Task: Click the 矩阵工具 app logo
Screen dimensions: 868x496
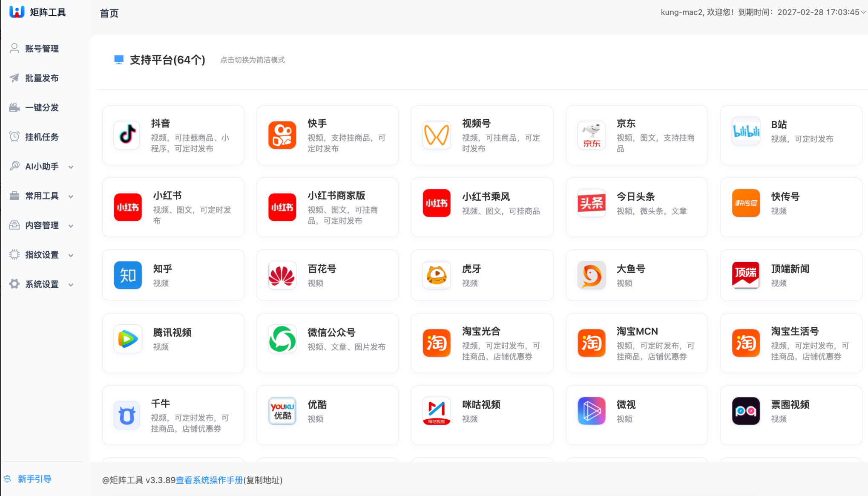Action: (17, 12)
